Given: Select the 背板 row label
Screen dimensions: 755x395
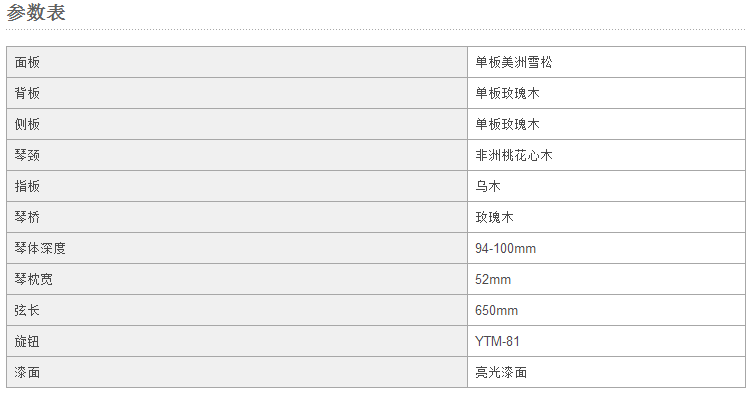Looking at the screenshot, I should click(x=237, y=93).
